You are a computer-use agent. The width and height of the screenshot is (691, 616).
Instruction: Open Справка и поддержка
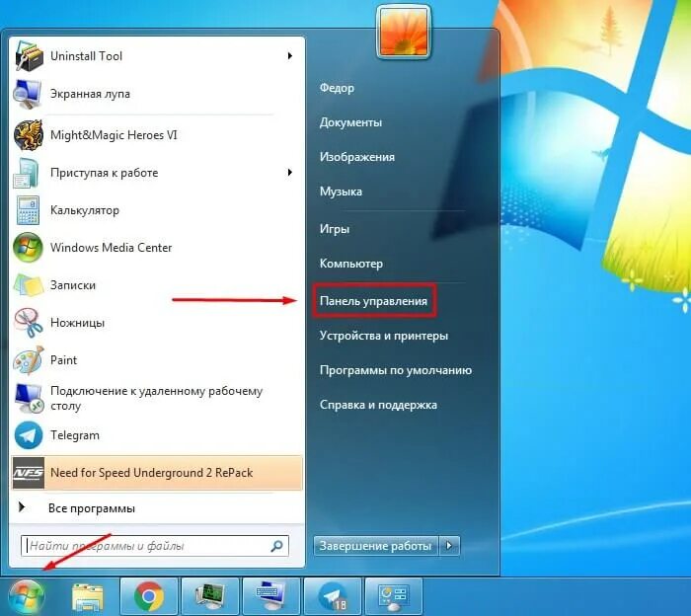pos(378,405)
